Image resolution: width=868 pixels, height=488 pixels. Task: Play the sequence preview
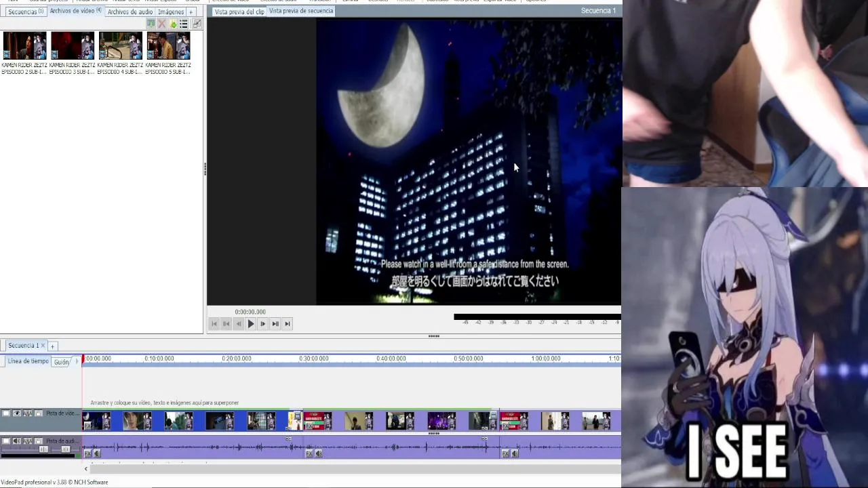(x=251, y=324)
